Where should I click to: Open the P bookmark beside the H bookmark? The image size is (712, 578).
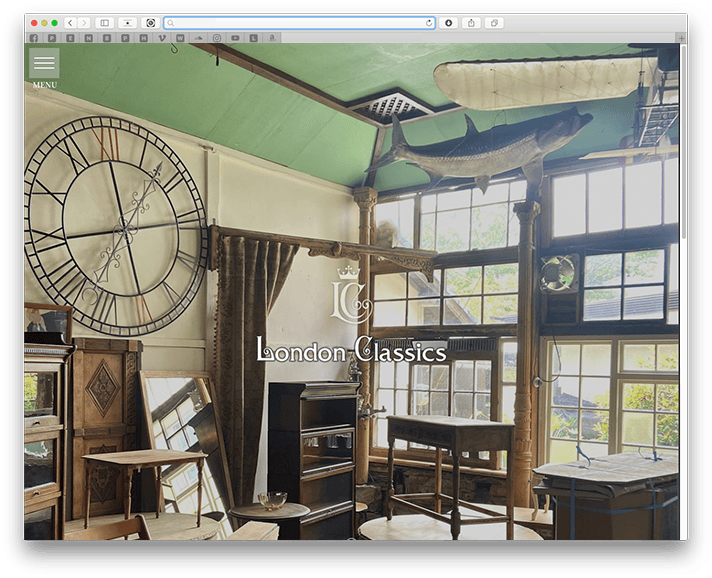pos(125,38)
